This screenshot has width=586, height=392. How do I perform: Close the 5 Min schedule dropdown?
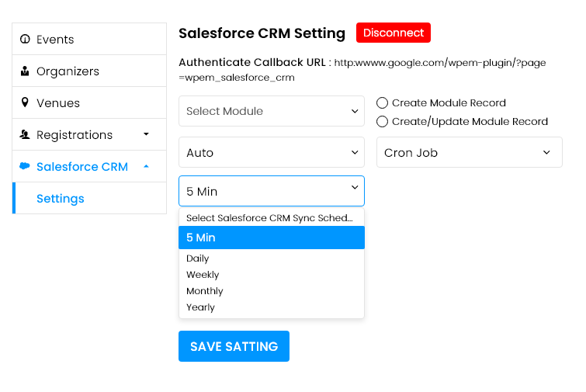(x=272, y=191)
